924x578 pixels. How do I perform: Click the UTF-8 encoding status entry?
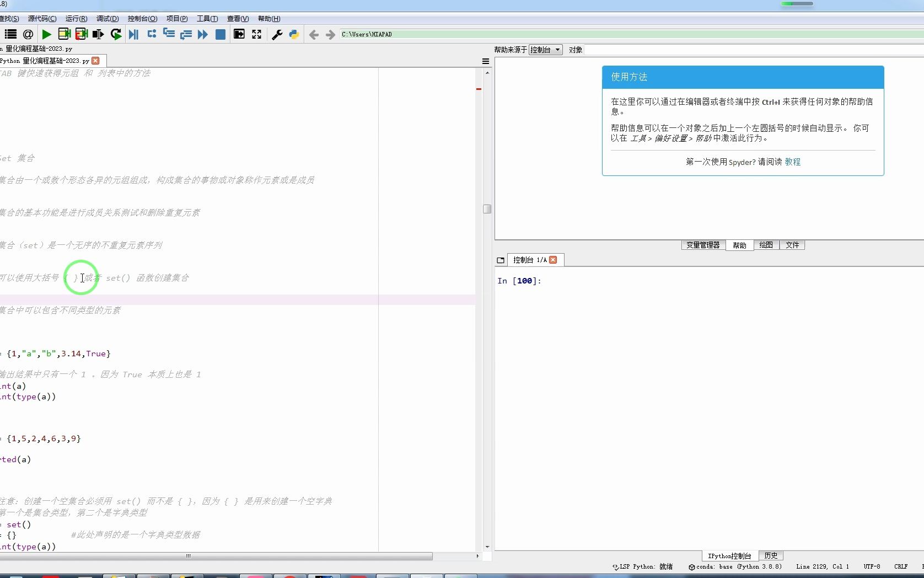[872, 567]
